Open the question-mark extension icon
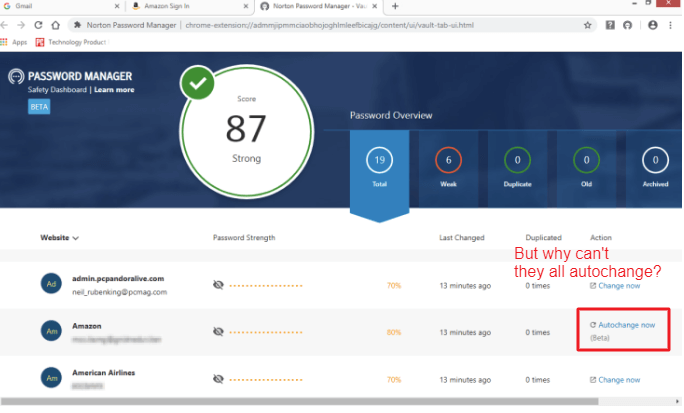This screenshot has width=684, height=413. (610, 25)
